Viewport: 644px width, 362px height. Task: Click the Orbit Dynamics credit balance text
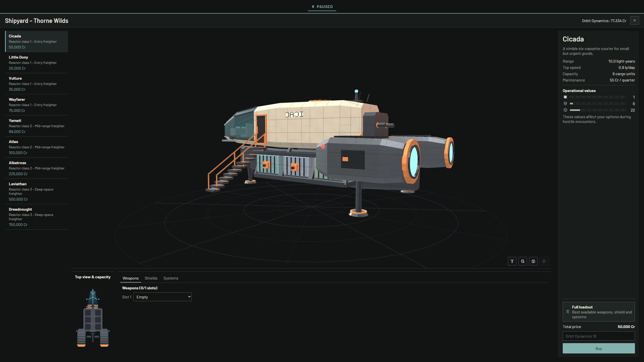pos(604,21)
